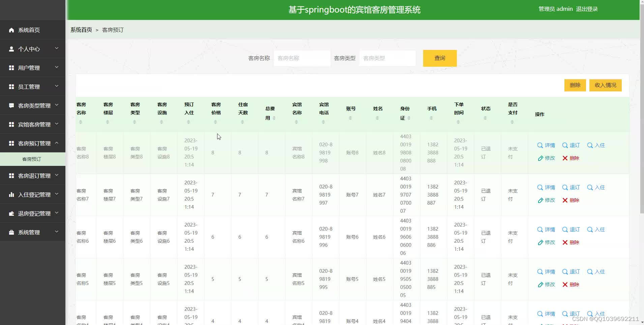Click the 系统管理 briefcase icon
The width and height of the screenshot is (644, 325).
(x=11, y=232)
